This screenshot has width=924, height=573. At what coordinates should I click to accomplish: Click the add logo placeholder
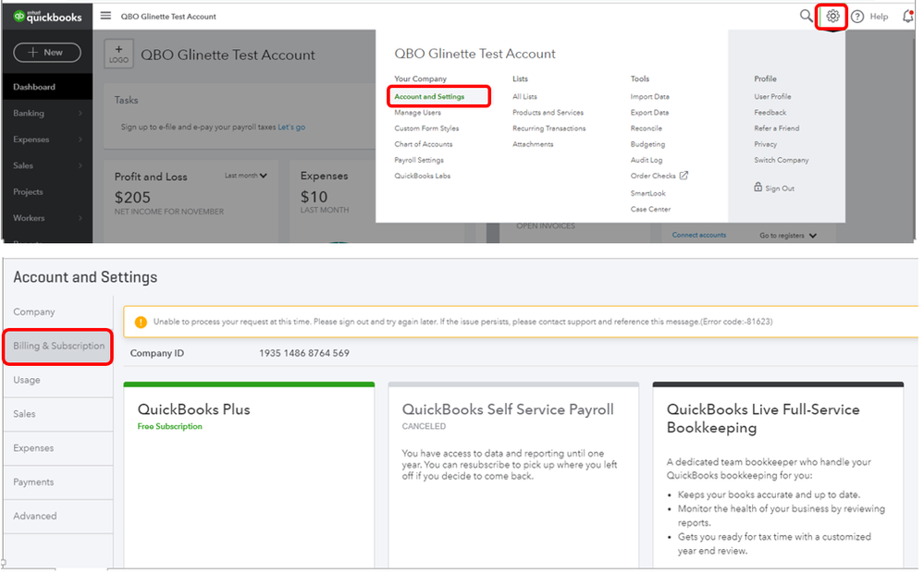(117, 55)
